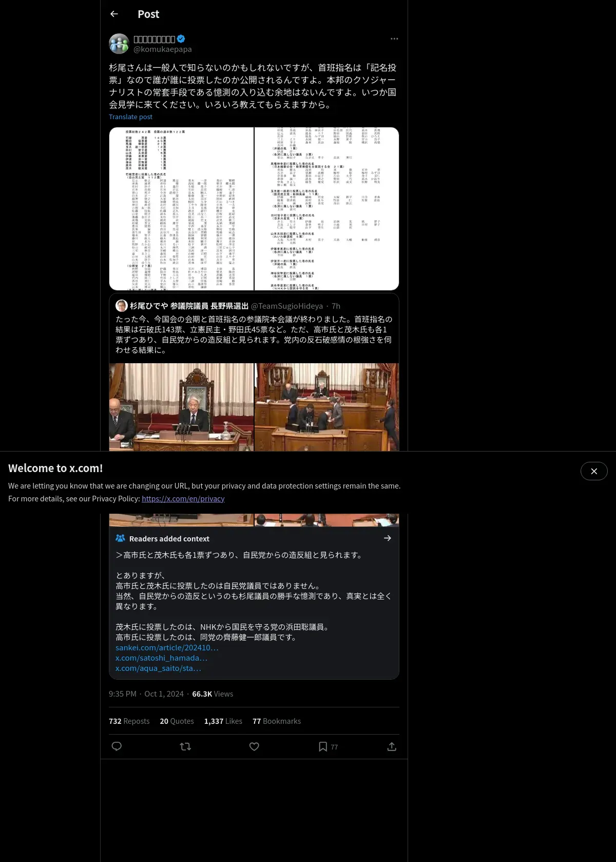
Task: Translate the post
Action: pyautogui.click(x=130, y=117)
